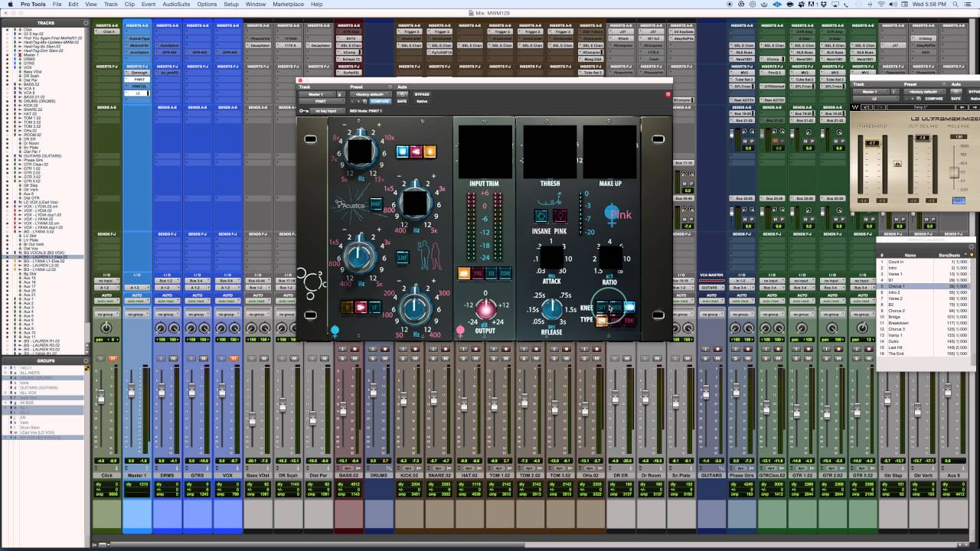Adjust the RELEASE knob on Pink compressor
Viewport: 980px width, 551px height.
(552, 308)
